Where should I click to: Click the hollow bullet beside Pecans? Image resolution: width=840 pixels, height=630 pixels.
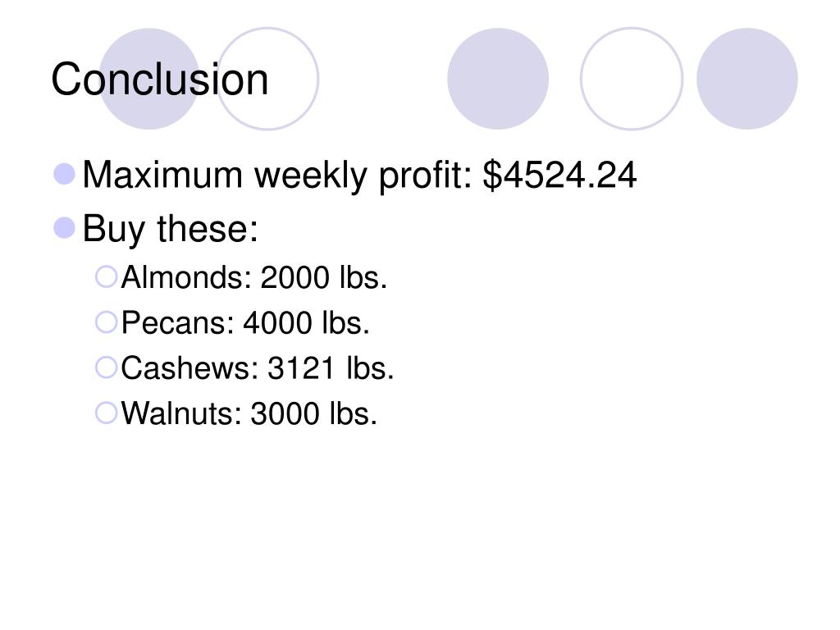click(106, 322)
